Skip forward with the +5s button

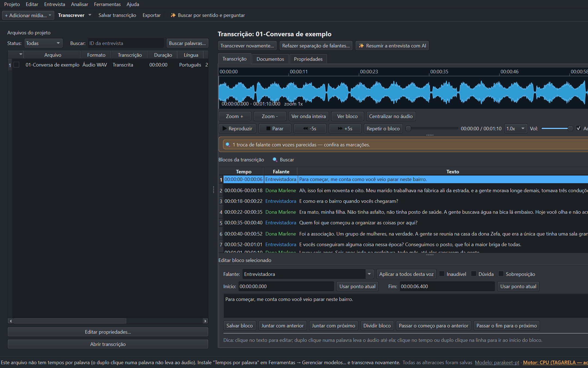click(x=345, y=128)
